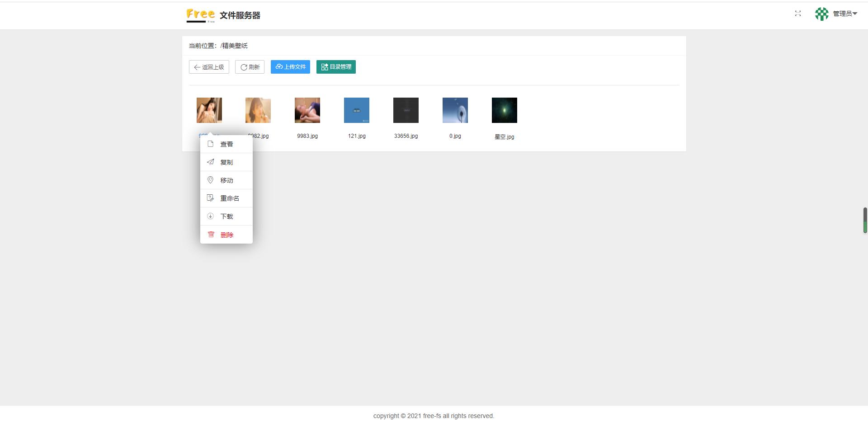Image resolution: width=868 pixels, height=423 pixels.
Task: Select 重命名 from the context menu
Action: pos(230,198)
